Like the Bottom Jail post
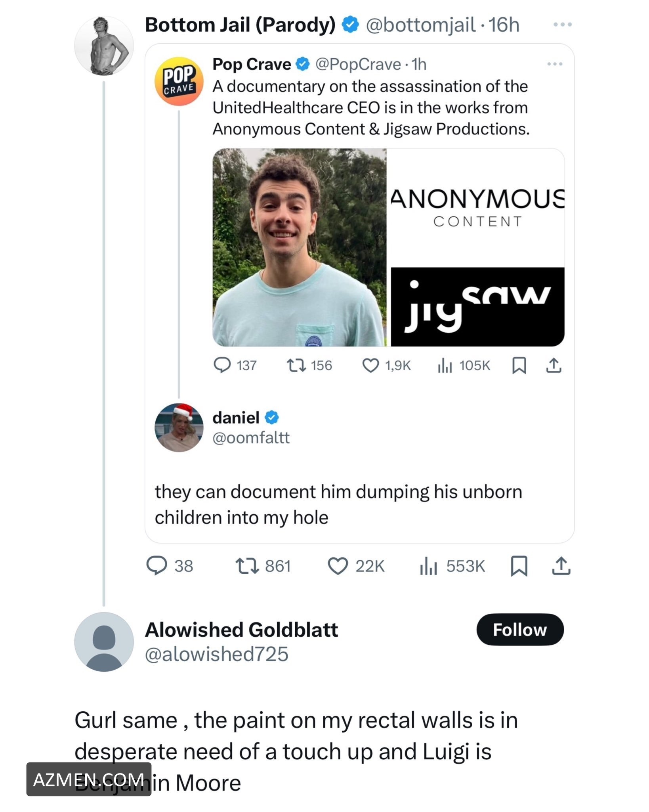 pos(338,566)
